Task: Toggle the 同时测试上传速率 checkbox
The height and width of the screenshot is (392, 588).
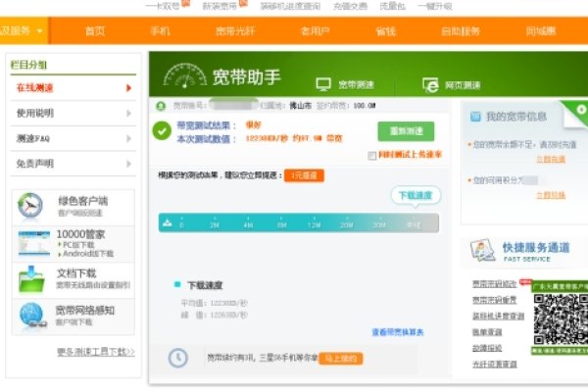Action: [372, 156]
